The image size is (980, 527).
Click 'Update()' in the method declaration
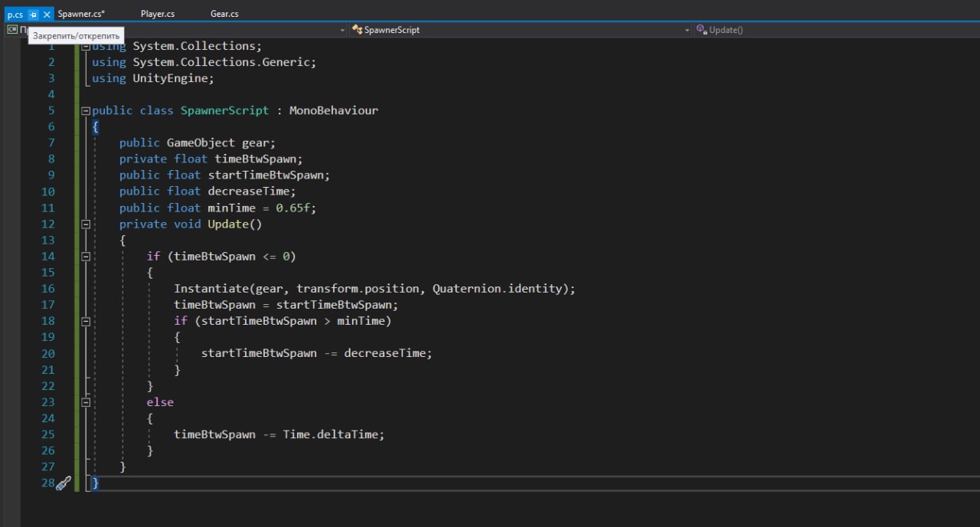point(235,224)
